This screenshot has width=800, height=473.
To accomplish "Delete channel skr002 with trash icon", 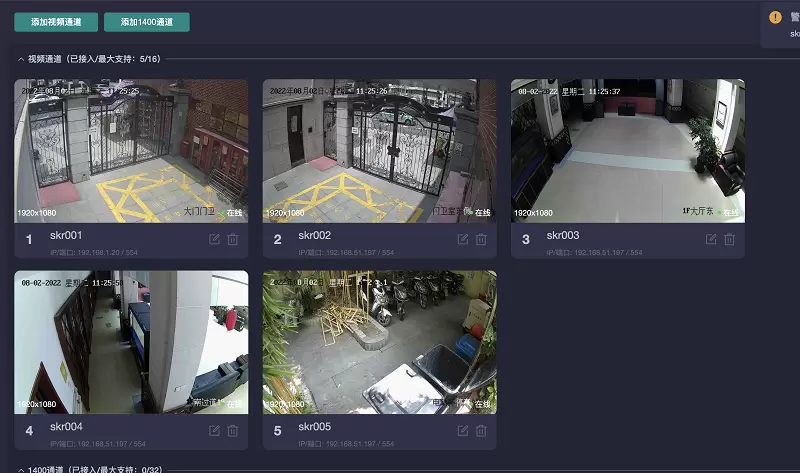I will 481,239.
